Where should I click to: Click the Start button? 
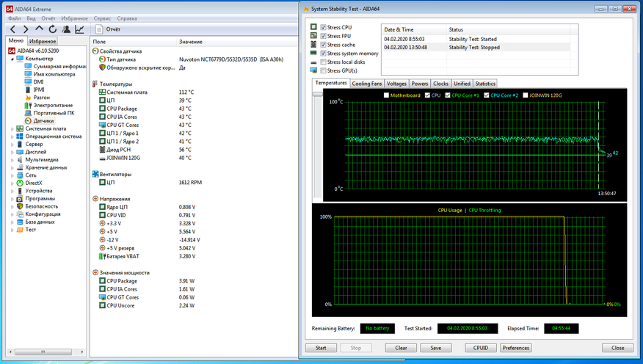(320, 348)
